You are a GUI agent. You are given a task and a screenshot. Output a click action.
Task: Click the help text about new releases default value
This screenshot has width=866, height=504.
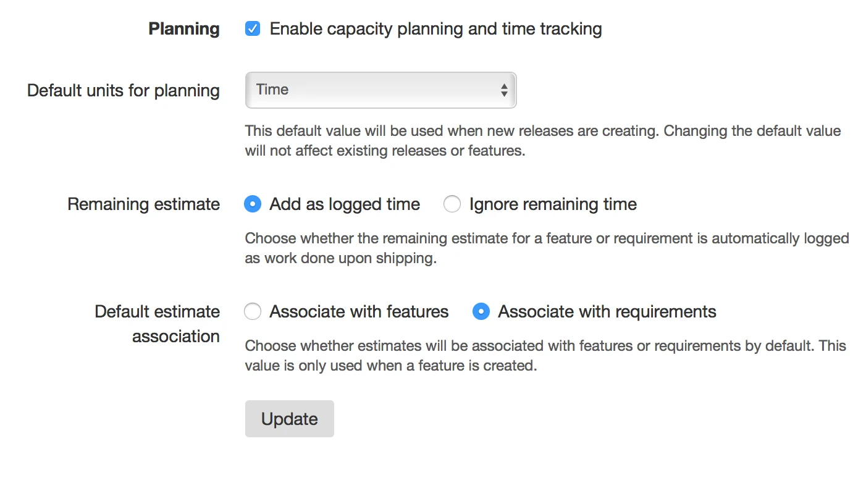(542, 141)
